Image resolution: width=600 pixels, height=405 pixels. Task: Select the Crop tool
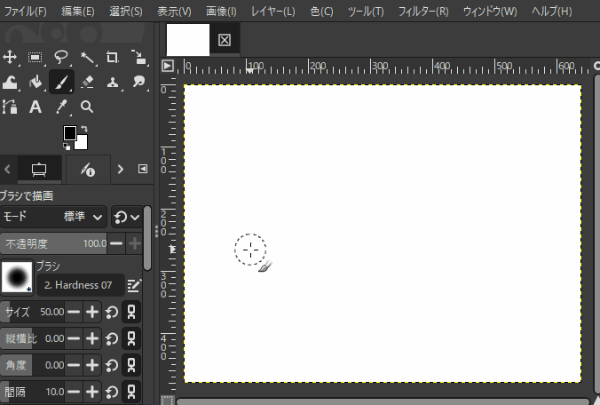(112, 57)
